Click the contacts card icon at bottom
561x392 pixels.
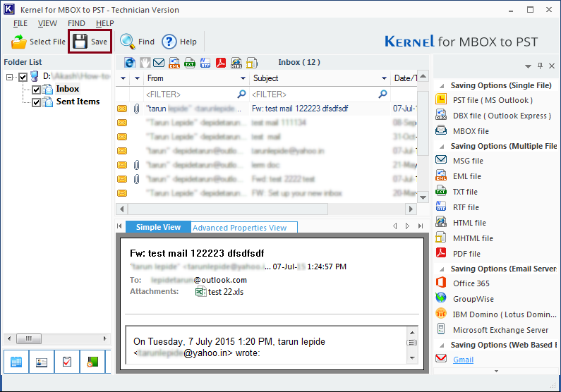[42, 362]
